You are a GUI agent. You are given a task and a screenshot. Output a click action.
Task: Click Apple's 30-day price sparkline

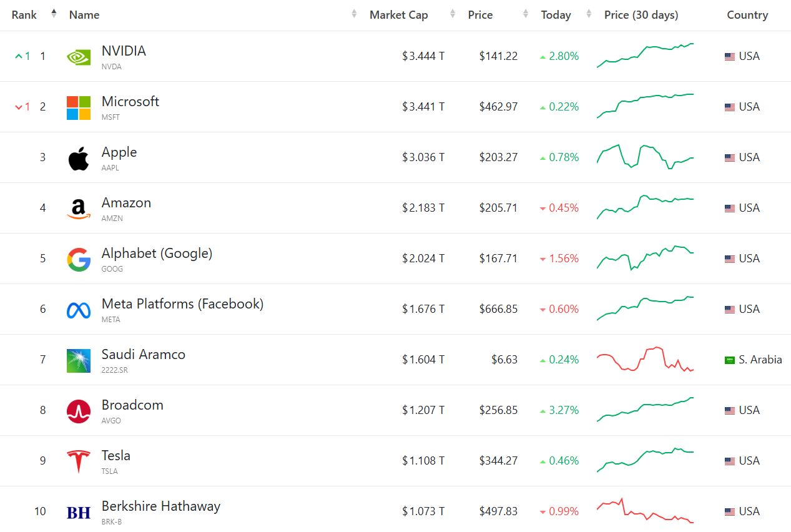646,157
